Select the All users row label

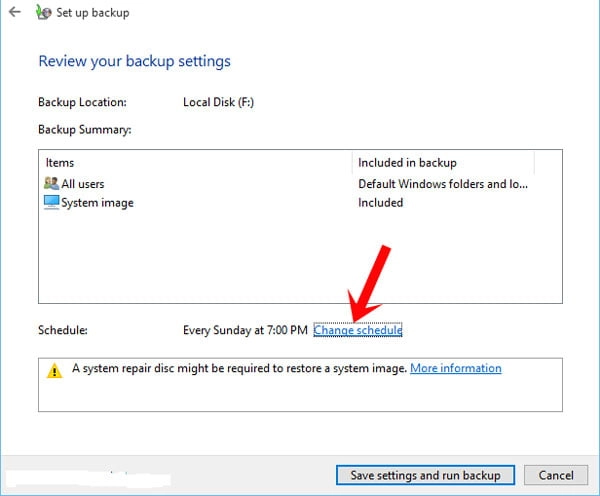(x=83, y=184)
